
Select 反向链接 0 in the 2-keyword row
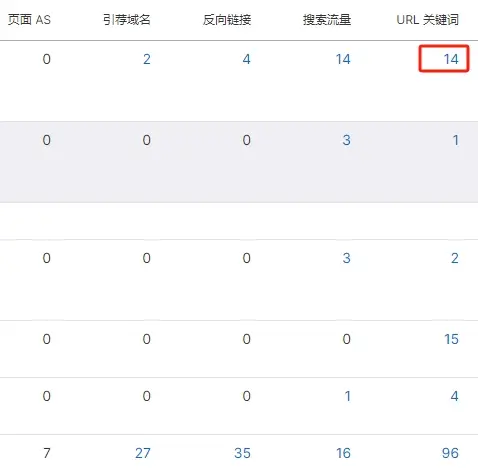(247, 258)
